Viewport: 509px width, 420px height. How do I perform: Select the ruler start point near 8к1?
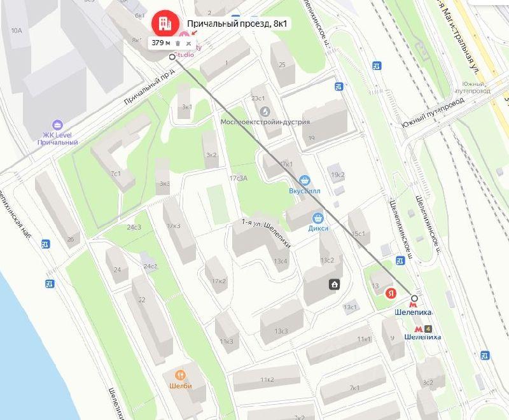pos(172,57)
